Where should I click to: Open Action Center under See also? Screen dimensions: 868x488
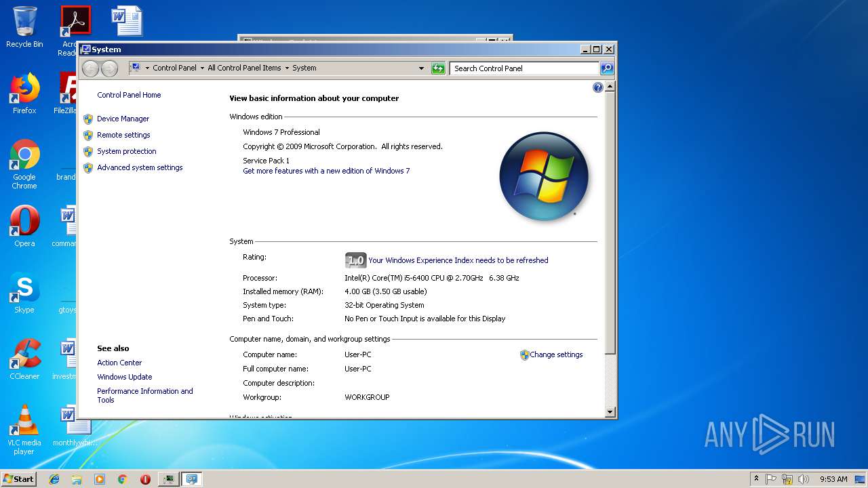tap(119, 363)
